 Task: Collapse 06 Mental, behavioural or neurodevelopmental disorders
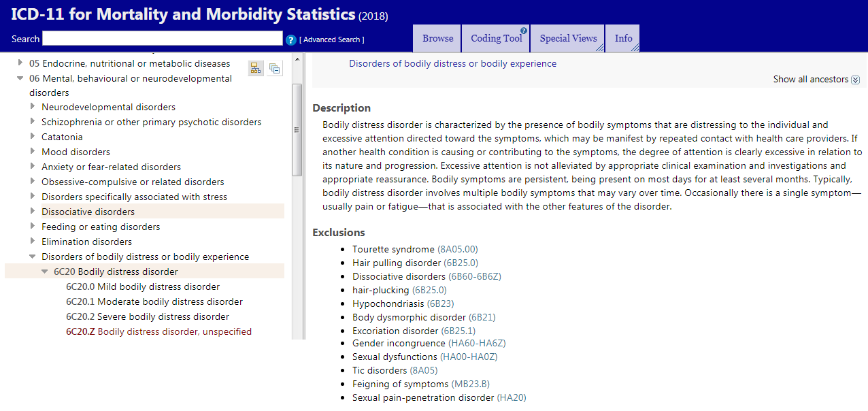coord(20,78)
